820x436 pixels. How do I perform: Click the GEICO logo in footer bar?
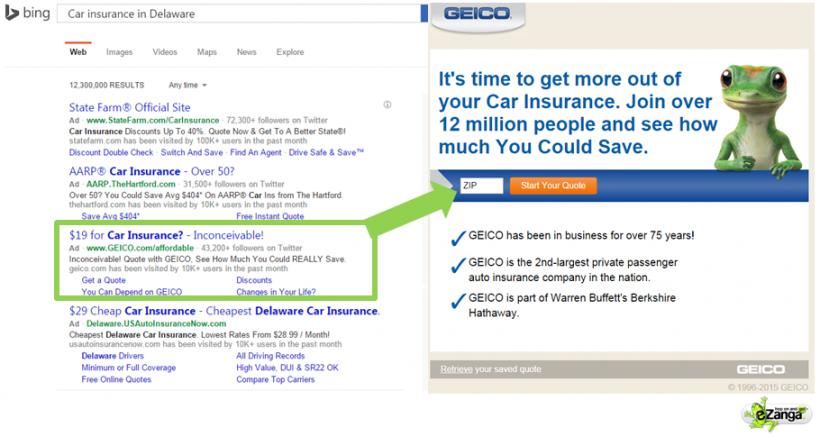pos(761,370)
